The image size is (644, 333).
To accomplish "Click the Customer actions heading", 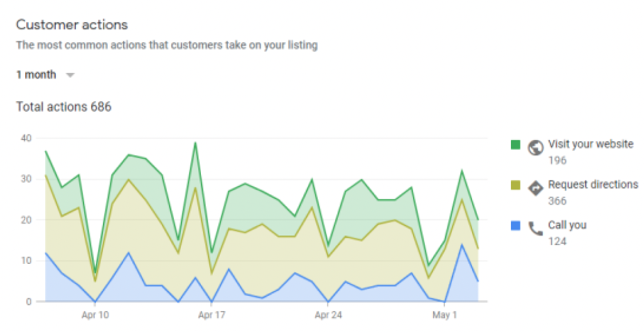I will [72, 25].
